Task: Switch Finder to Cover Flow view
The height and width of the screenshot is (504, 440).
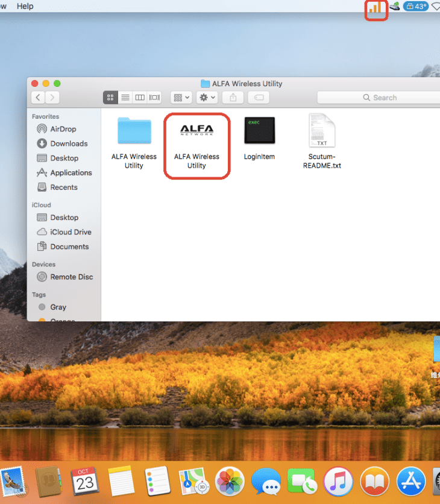Action: tap(155, 97)
